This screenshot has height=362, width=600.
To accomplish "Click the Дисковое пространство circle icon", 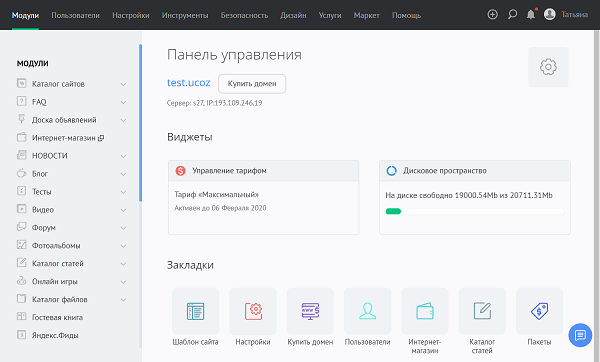I will (x=391, y=171).
